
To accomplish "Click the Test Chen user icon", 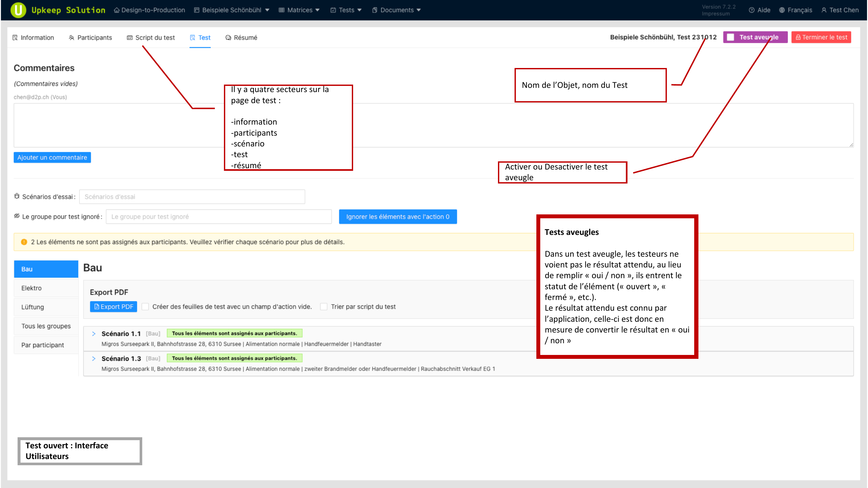I will (x=824, y=10).
